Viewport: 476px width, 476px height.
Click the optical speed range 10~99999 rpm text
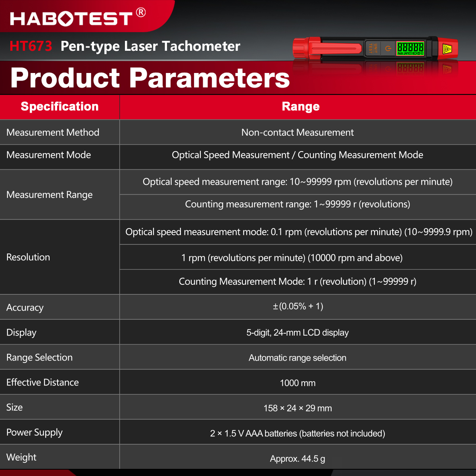(x=297, y=182)
